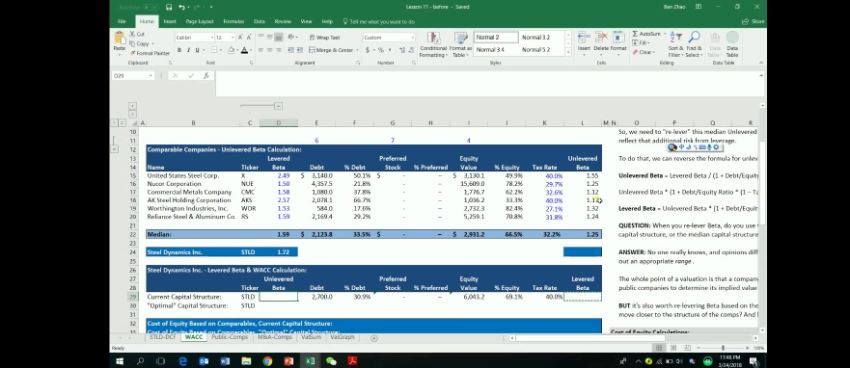The image size is (850, 368).
Task: Click the Increase Decimal icon
Action: coord(402,50)
